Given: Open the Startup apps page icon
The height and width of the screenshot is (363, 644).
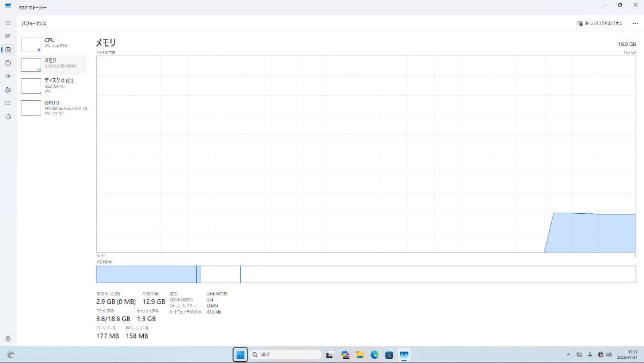Looking at the screenshot, I should tap(8, 76).
